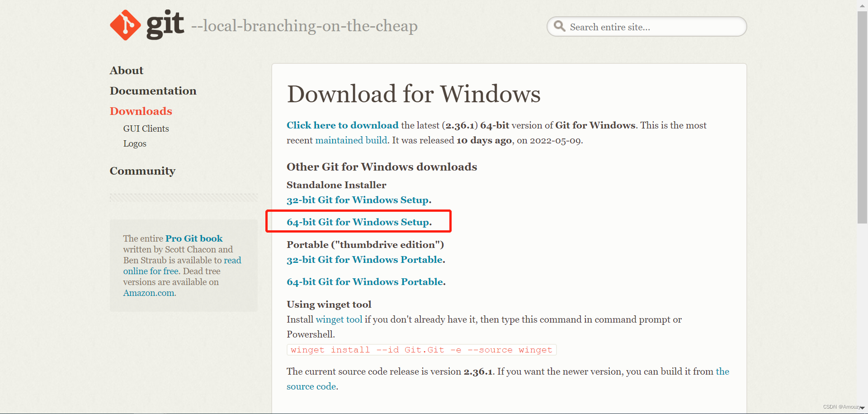Click the scrollbar up arrow
The image size is (868, 414).
(x=862, y=5)
